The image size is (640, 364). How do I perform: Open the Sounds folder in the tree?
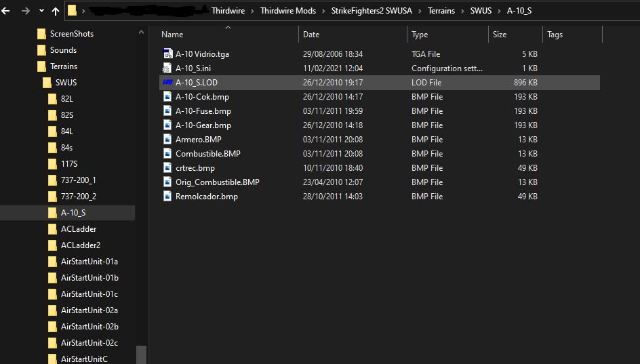click(x=63, y=49)
